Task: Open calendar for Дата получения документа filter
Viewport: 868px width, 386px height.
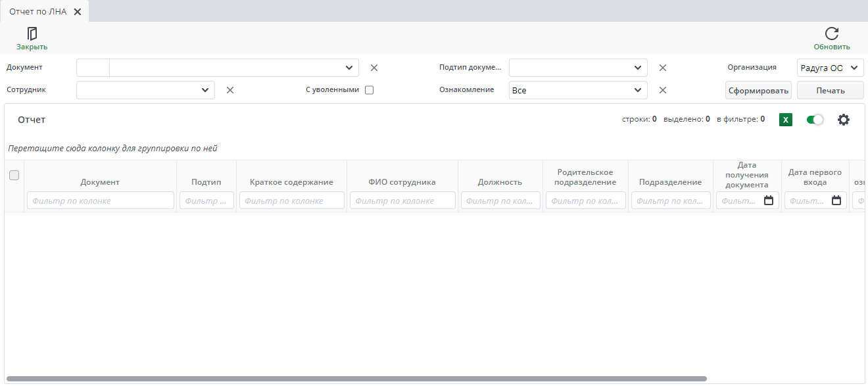Action: coord(768,201)
